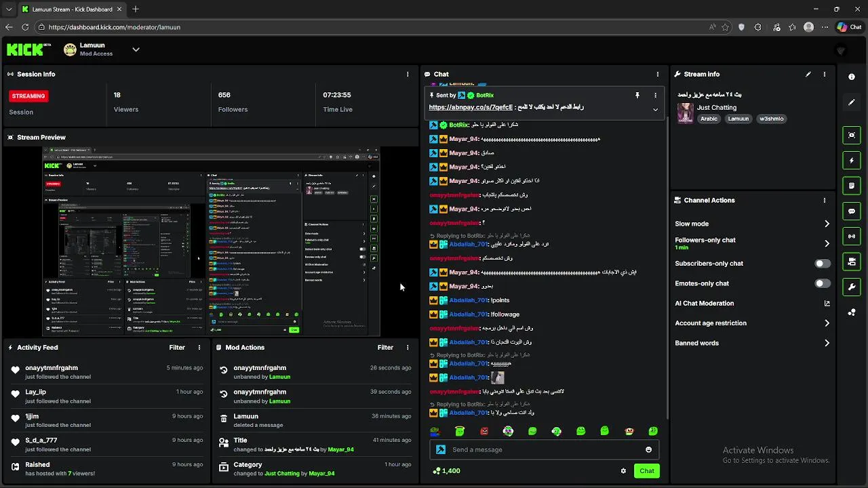Reload the page
The height and width of the screenshot is (488, 868).
click(25, 27)
